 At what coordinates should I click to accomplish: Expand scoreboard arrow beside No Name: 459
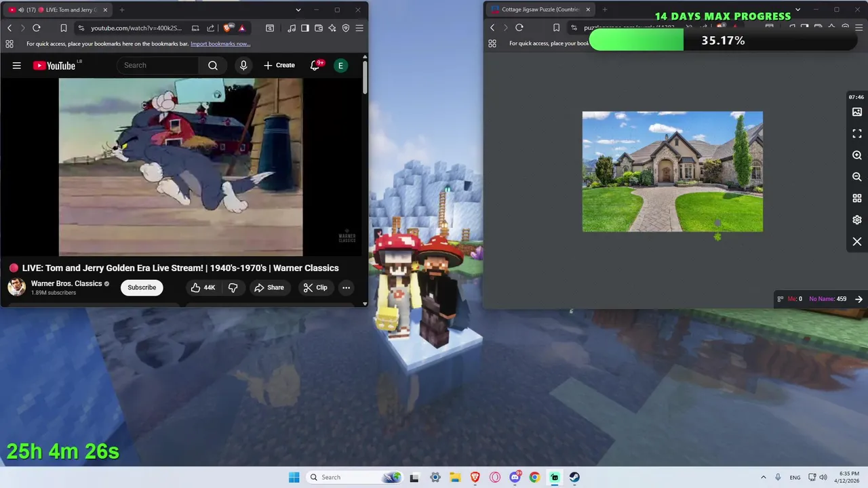(859, 299)
